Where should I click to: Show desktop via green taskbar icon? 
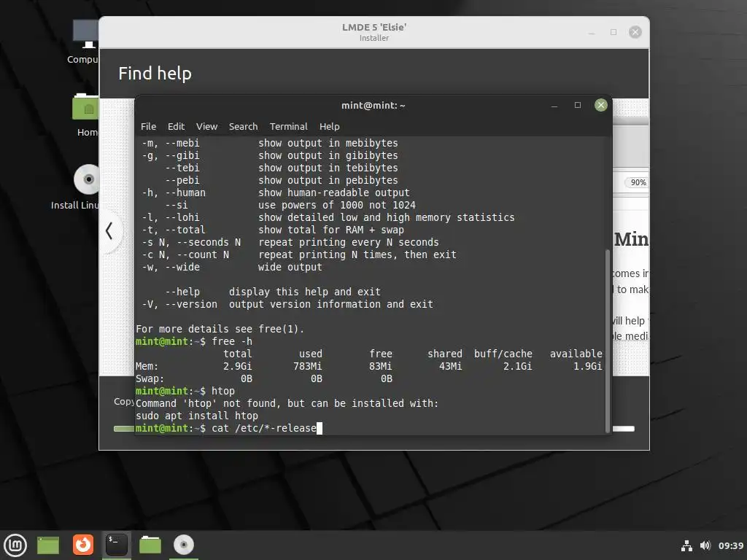pos(48,545)
